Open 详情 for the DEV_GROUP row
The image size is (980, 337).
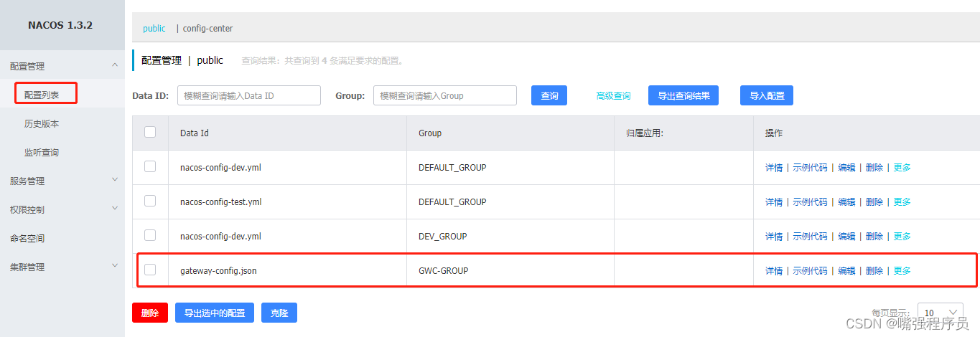coord(774,236)
